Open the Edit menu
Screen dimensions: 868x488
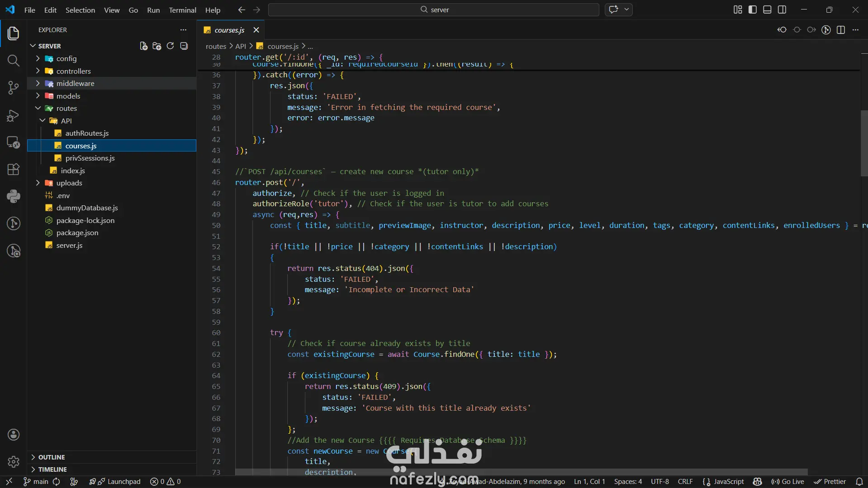point(50,10)
